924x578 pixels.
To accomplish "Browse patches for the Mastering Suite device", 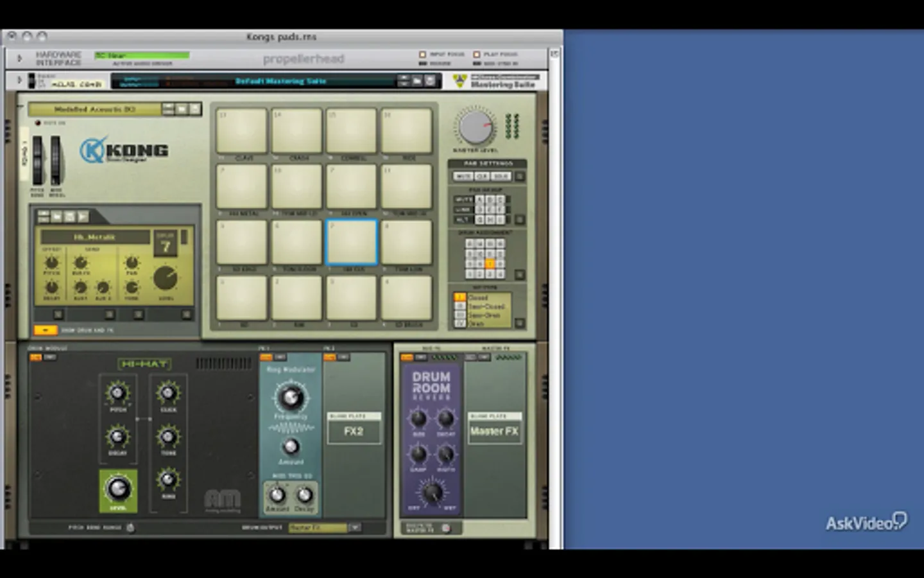I will (x=417, y=81).
